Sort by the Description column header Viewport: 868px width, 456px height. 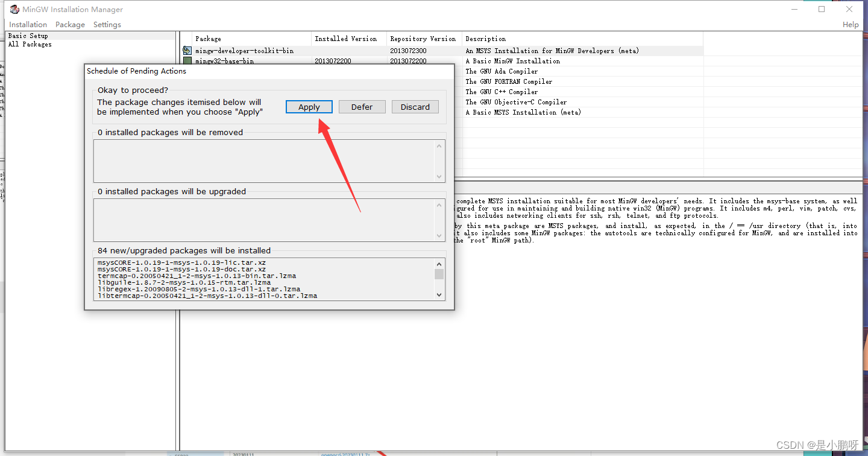pyautogui.click(x=583, y=39)
